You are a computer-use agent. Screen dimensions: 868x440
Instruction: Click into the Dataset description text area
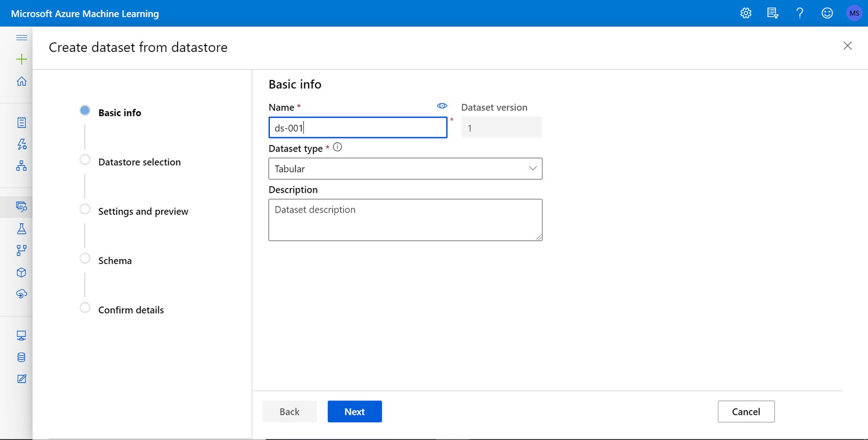click(x=405, y=220)
